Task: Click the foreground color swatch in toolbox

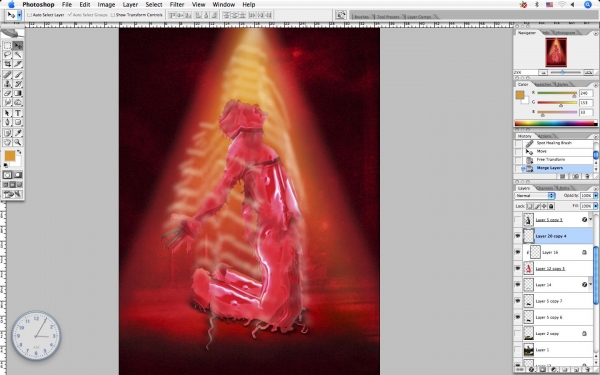Action: tap(10, 156)
